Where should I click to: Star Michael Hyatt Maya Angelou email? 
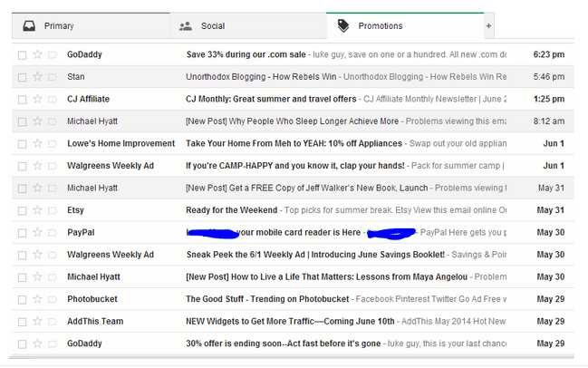point(37,276)
